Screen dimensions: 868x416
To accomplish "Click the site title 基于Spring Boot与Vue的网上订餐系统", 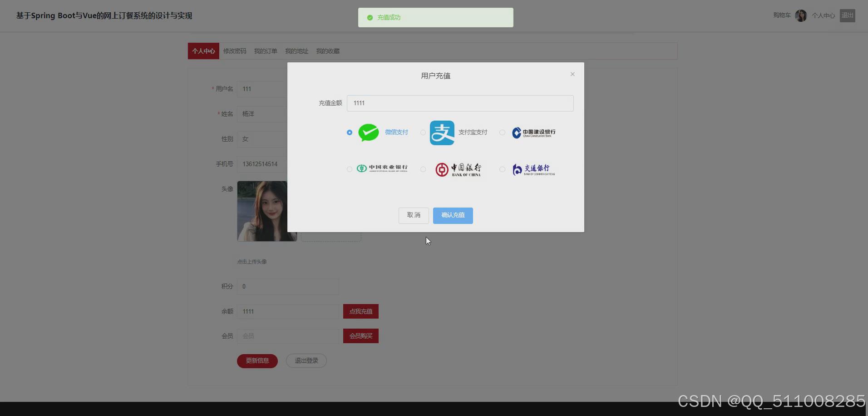I will pyautogui.click(x=104, y=15).
